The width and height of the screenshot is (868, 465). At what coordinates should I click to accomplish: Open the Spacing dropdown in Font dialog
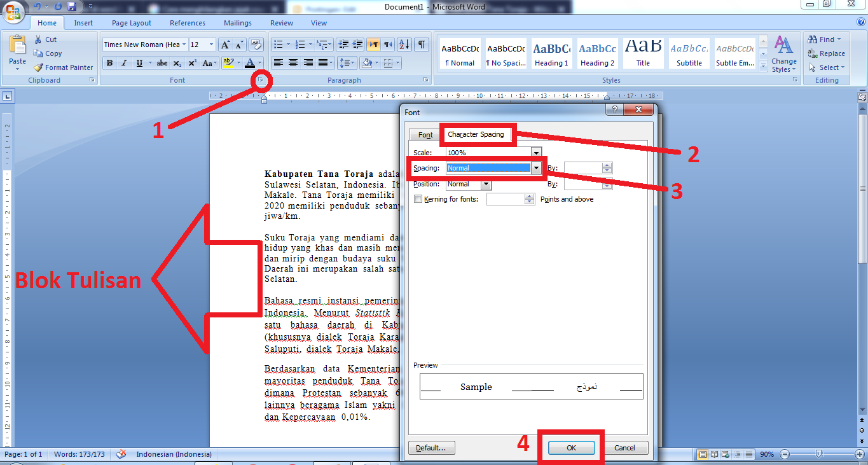pos(536,168)
